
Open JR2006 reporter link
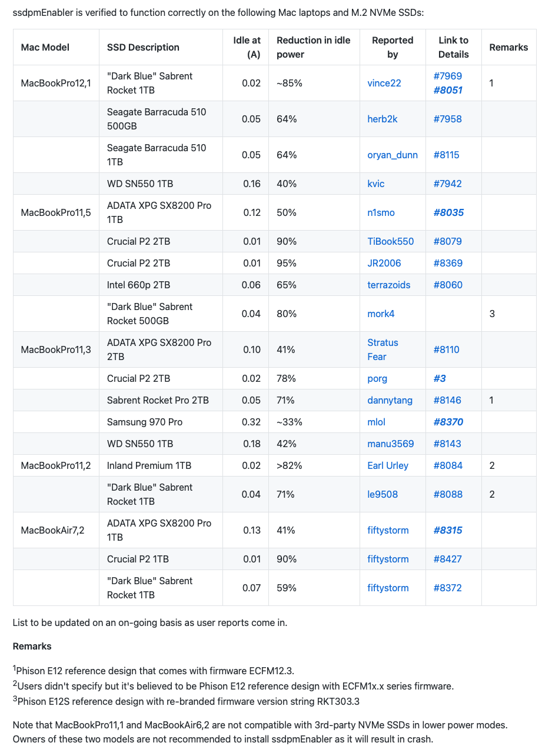[384, 263]
